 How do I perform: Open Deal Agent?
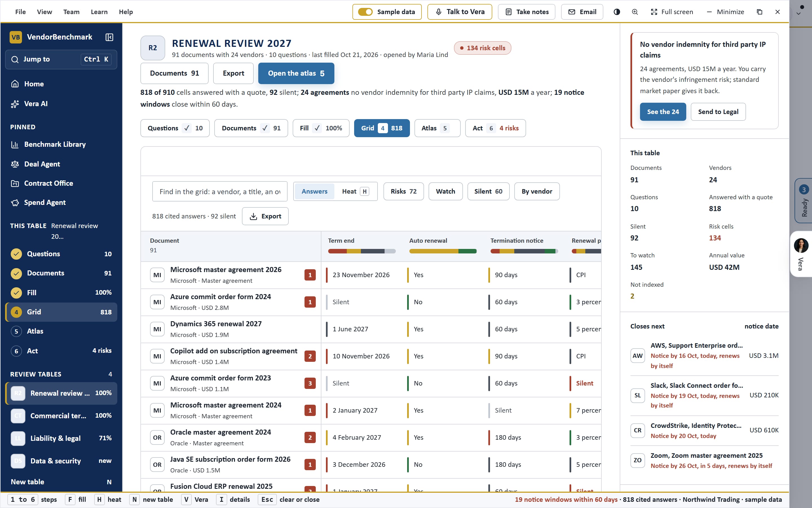point(61,164)
